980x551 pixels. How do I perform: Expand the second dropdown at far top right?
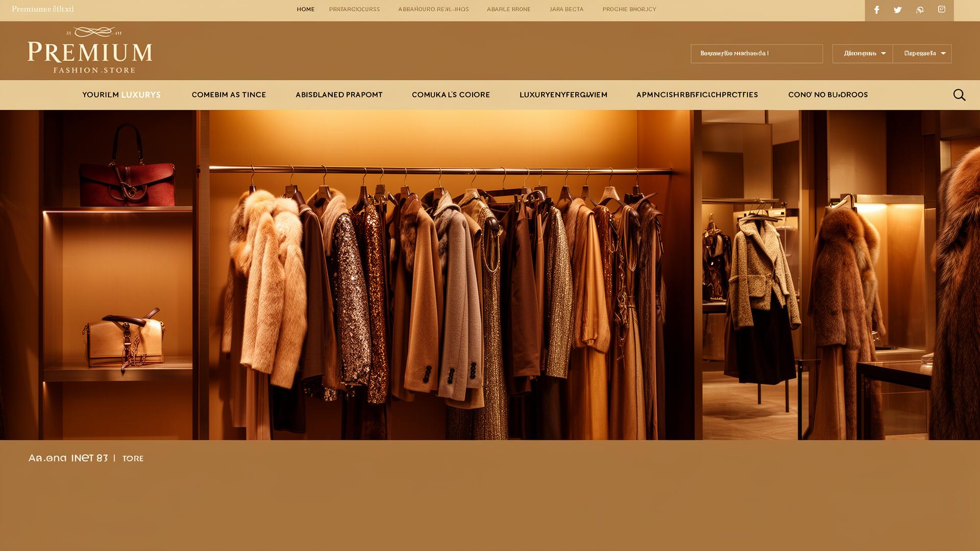click(x=922, y=53)
